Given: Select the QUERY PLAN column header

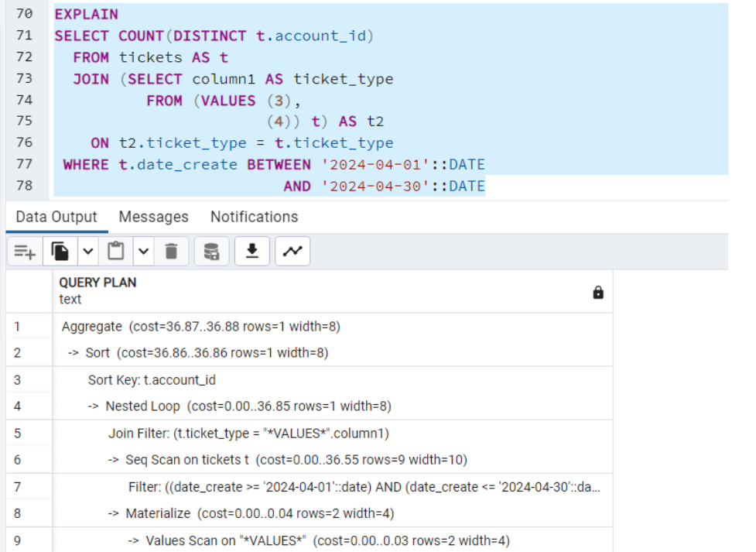Looking at the screenshot, I should click(333, 291).
